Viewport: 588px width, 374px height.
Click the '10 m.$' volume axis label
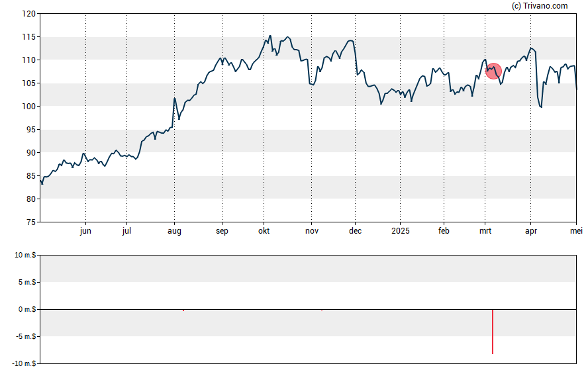pos(25,256)
